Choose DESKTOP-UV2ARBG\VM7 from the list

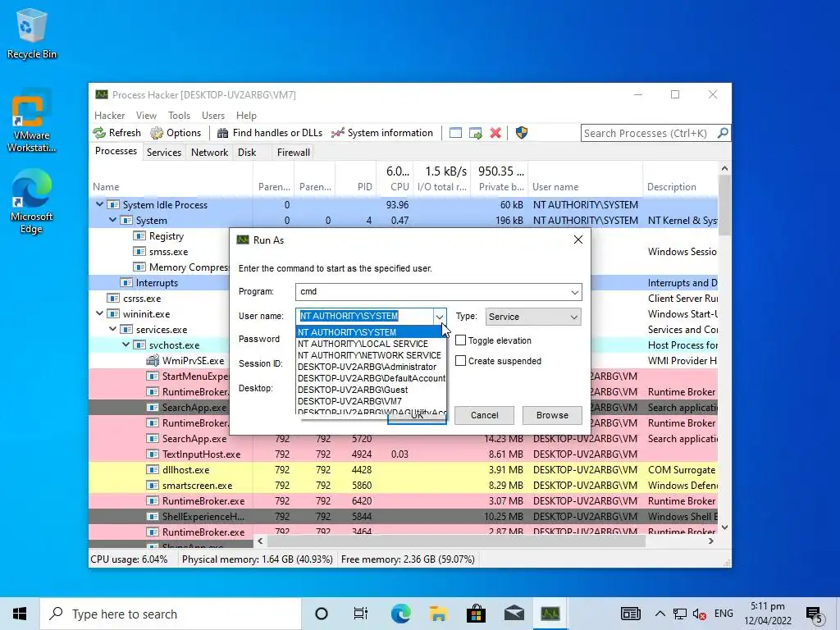(371, 401)
